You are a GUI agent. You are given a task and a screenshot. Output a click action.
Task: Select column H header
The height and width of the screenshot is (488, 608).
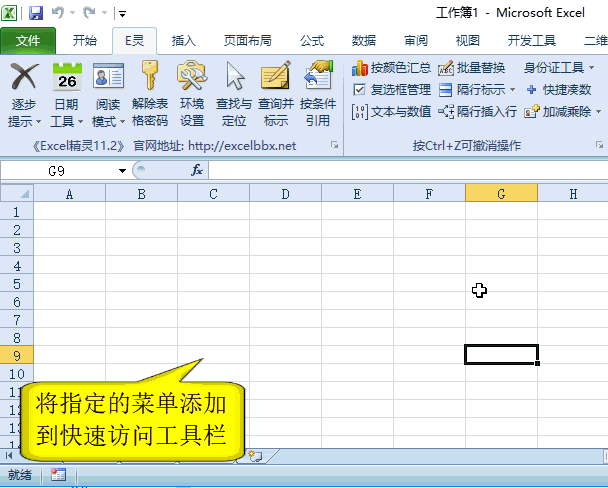pos(573,193)
